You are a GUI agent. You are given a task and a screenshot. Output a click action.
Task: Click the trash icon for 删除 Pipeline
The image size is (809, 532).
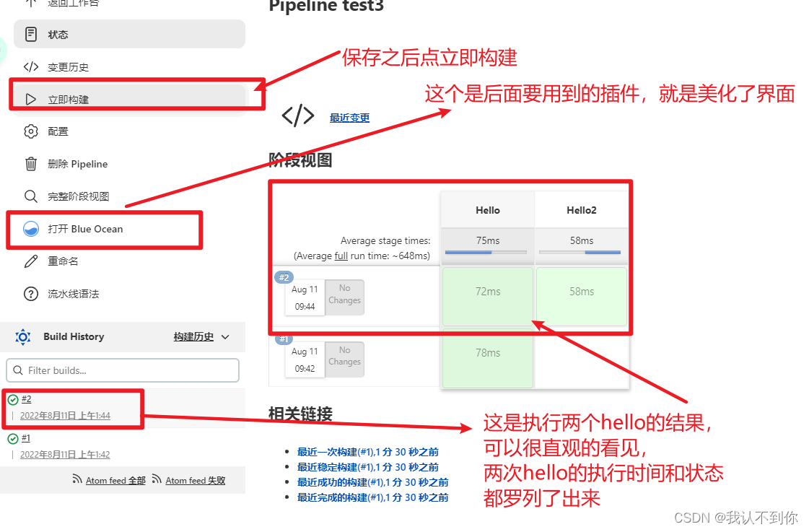click(x=30, y=164)
